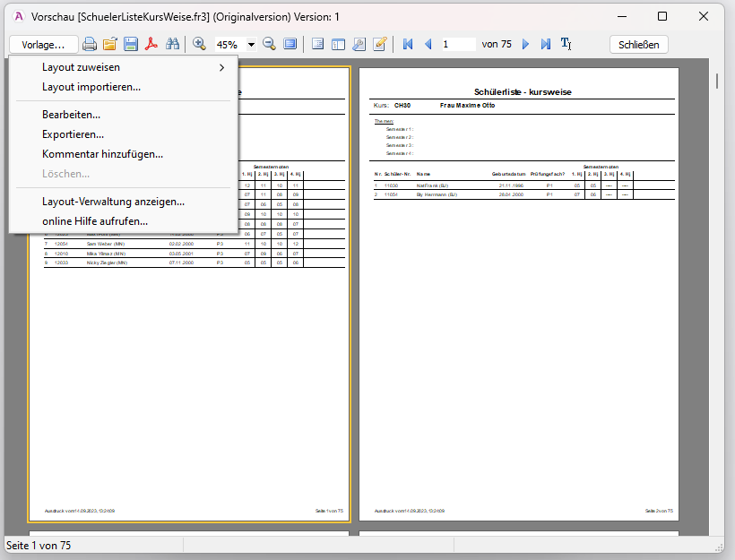Viewport: 735px width, 560px height.
Task: Choose online Hilfe aufrufen... menu entry
Action: coord(123,221)
